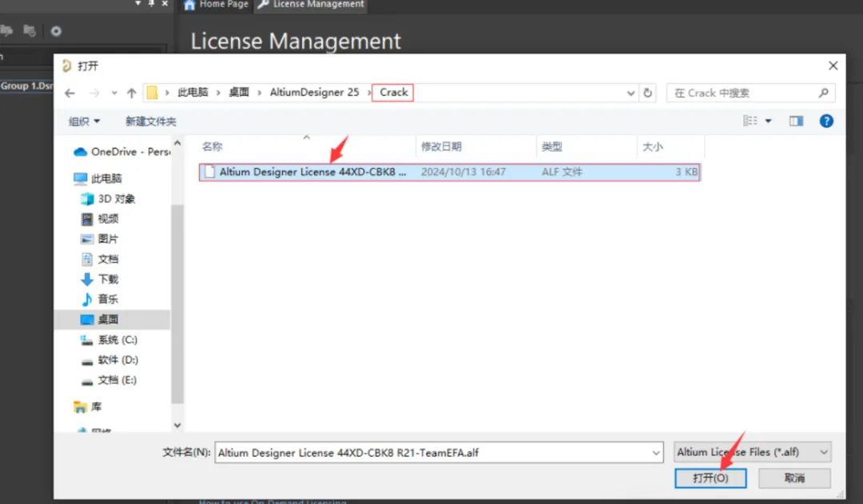Screen dimensions: 863x504
Task: Click navigation pane scroll up arrow
Action: (177, 143)
